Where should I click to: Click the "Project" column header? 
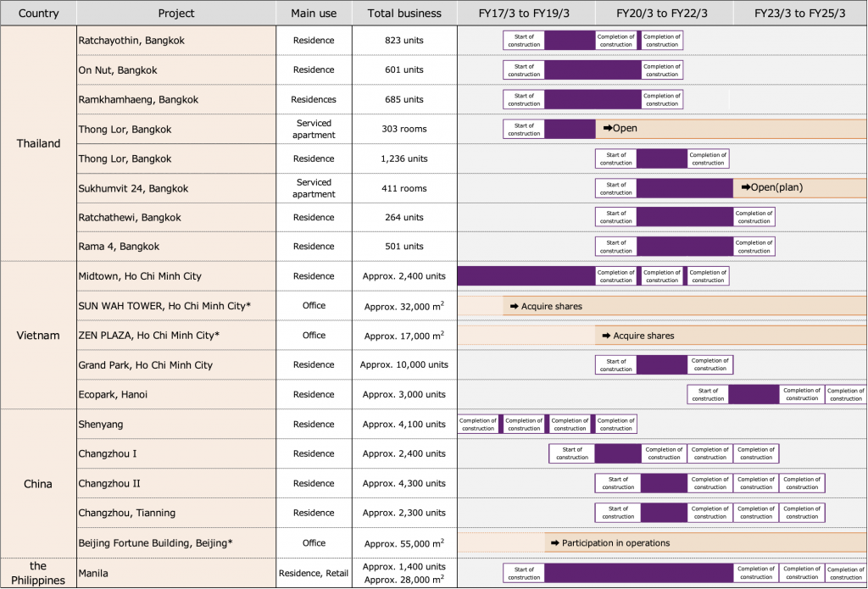[176, 14]
